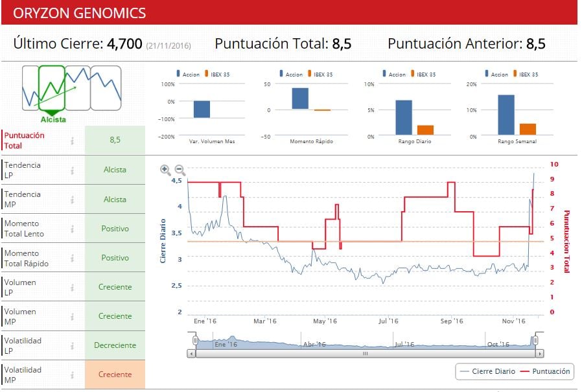Toggle Cierre Diario series in chart legend
Viewport: 582px width, 392px height.
click(486, 371)
